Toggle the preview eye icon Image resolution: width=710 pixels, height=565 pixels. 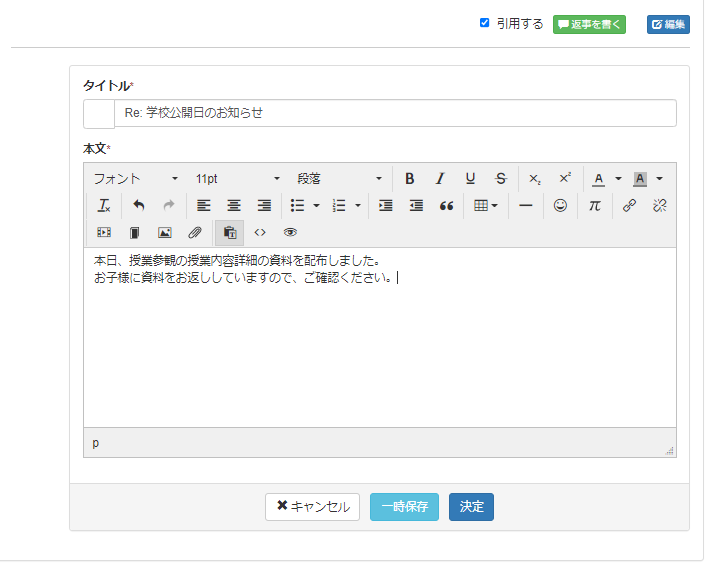tap(290, 233)
